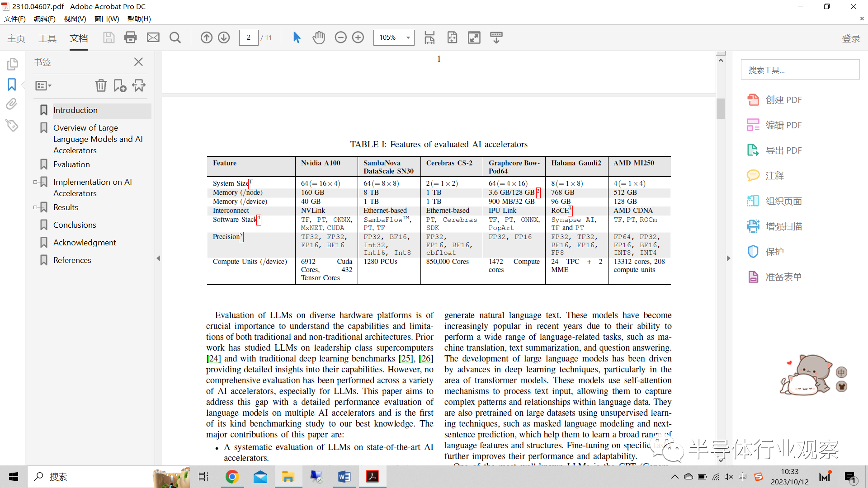Open the attachments paperclip panel
868x488 pixels.
coord(12,104)
